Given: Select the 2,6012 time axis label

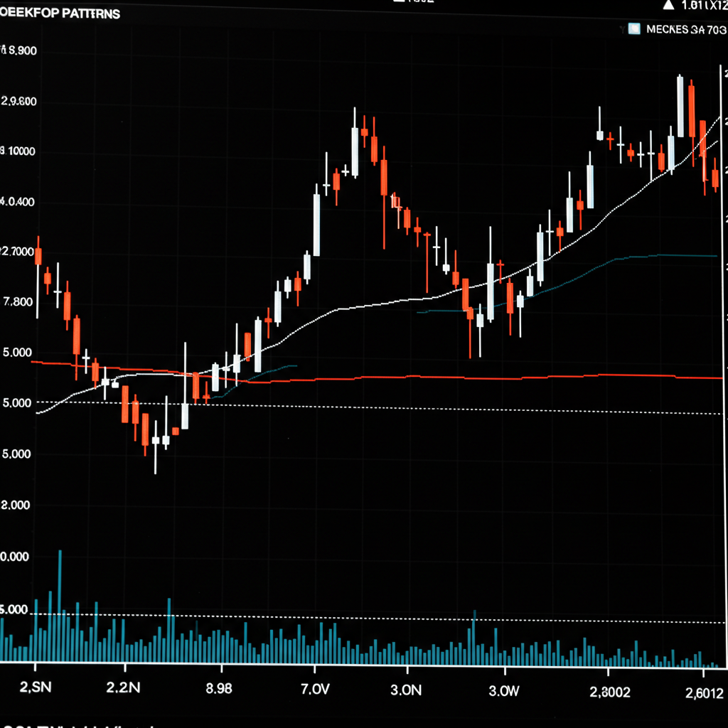Looking at the screenshot, I should coord(705,693).
